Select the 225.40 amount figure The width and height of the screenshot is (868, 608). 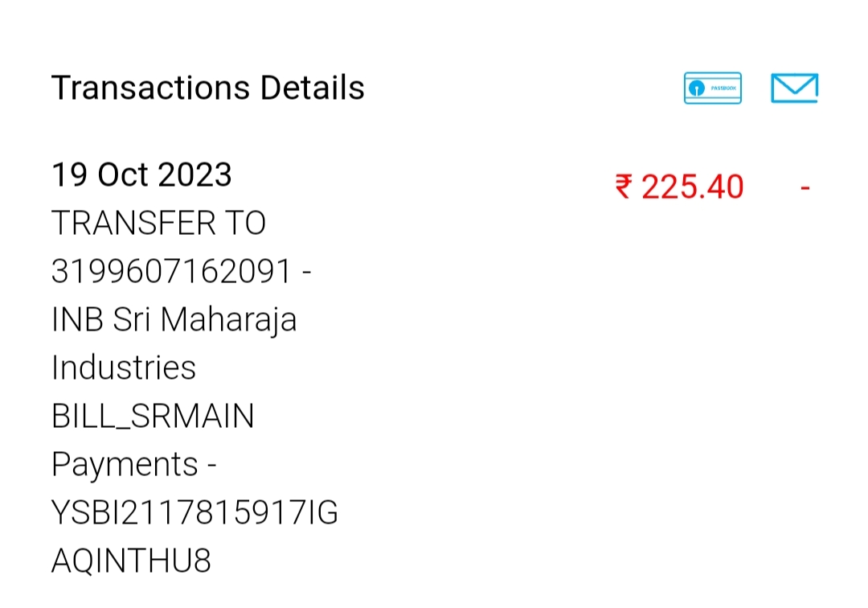(693, 187)
